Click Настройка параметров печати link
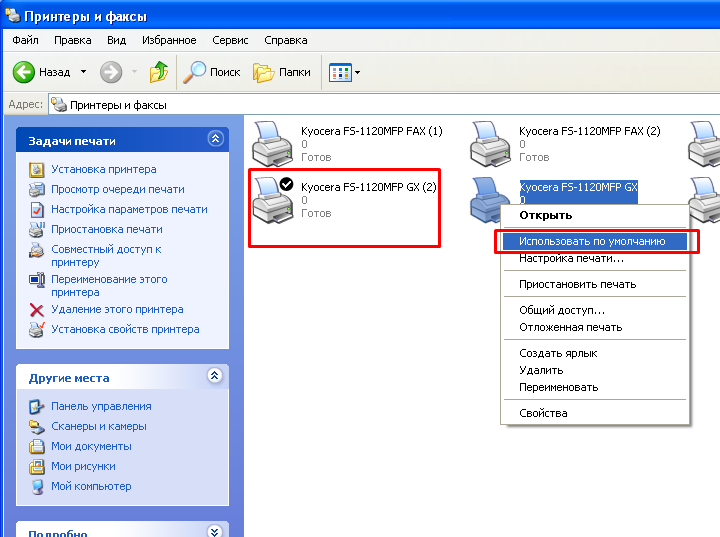 (129, 209)
